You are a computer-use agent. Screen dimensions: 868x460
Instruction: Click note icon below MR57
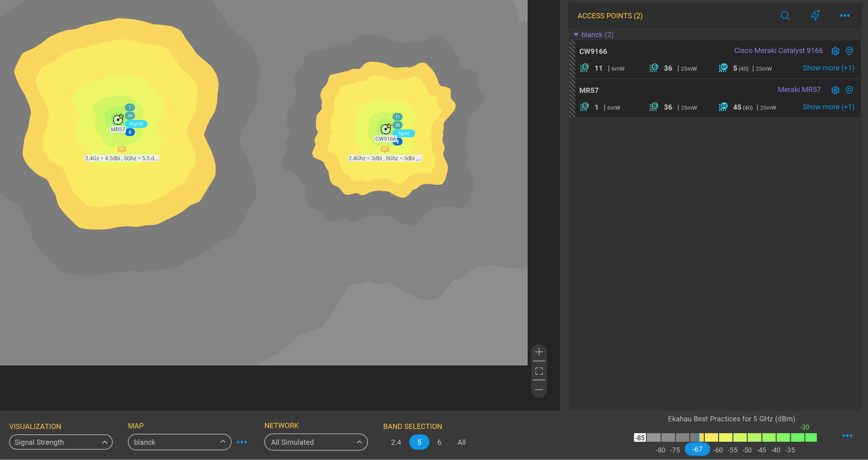click(122, 149)
